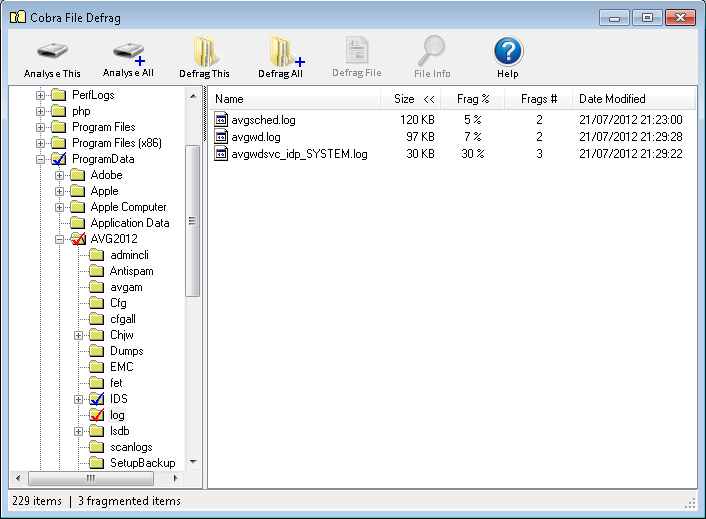Start Defrag All from toolbar
The image size is (706, 519).
(280, 51)
